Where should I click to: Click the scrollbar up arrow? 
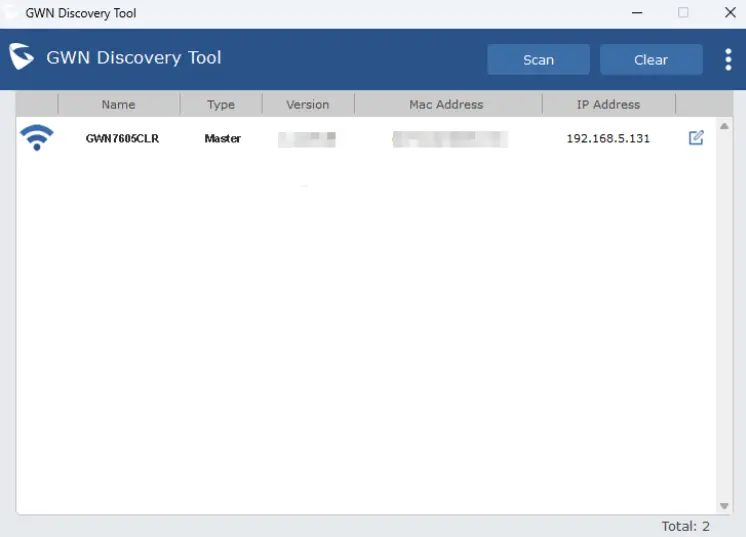click(724, 126)
